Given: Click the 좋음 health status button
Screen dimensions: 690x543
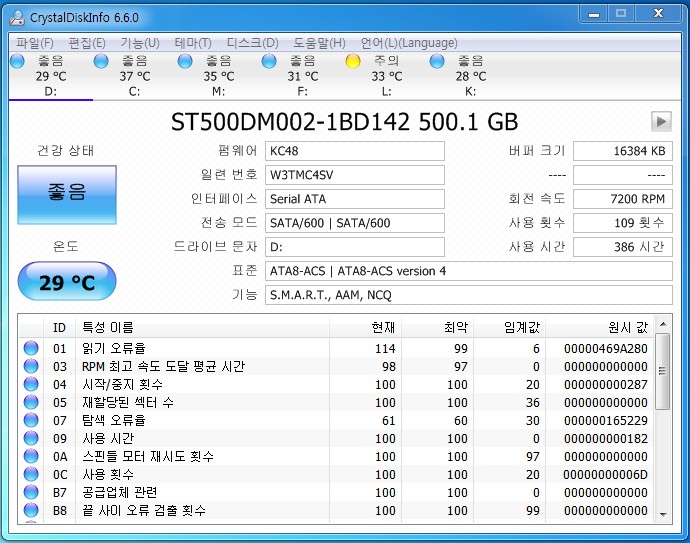Looking at the screenshot, I should pyautogui.click(x=66, y=194).
